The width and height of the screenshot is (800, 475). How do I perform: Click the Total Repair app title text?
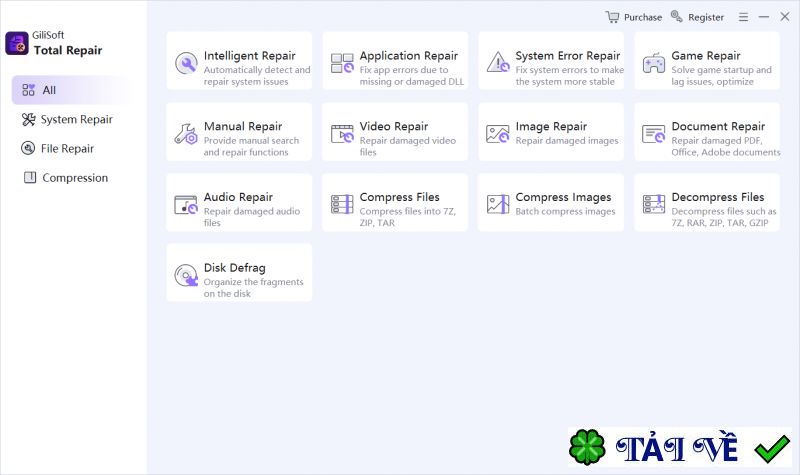click(68, 50)
